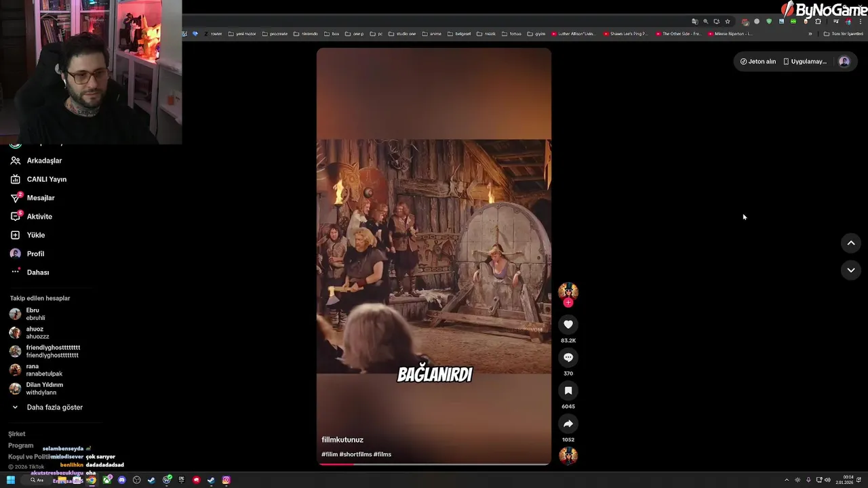
Task: Click the #fiilm hashtag
Action: point(330,454)
